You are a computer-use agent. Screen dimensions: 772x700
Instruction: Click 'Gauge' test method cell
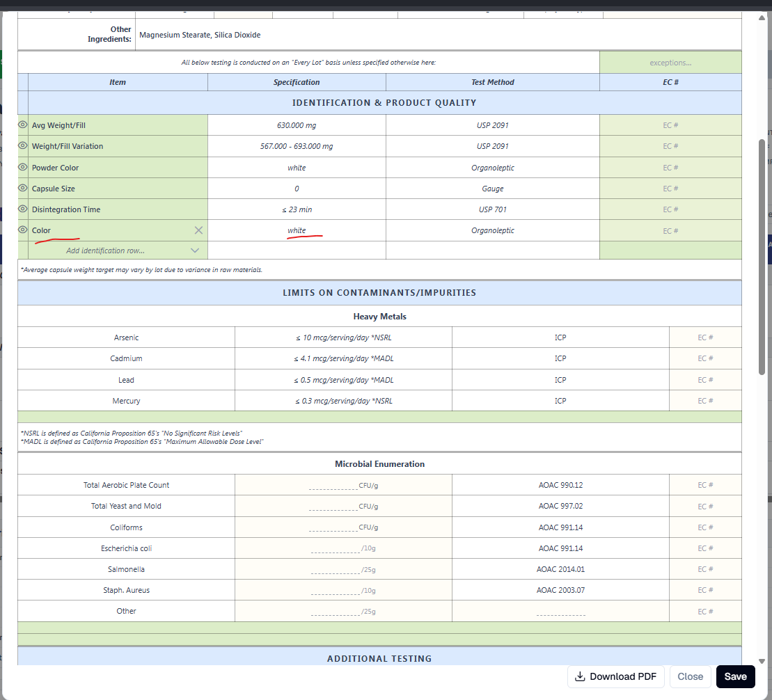coord(492,189)
